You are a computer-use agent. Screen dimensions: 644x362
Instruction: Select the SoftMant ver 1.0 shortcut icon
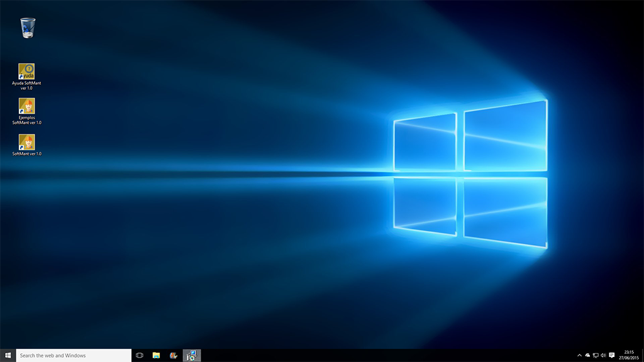click(26, 142)
